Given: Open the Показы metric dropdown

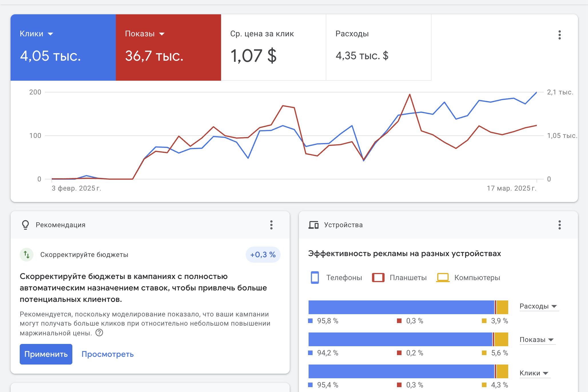Looking at the screenshot, I should click(162, 34).
